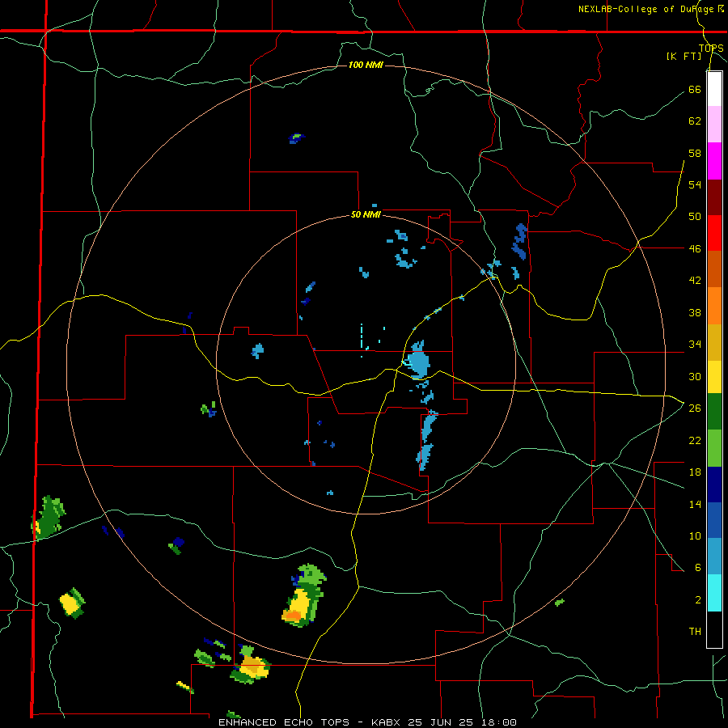The image size is (728, 728).
Task: Click the white swatch at top of legend
Action: [x=714, y=89]
